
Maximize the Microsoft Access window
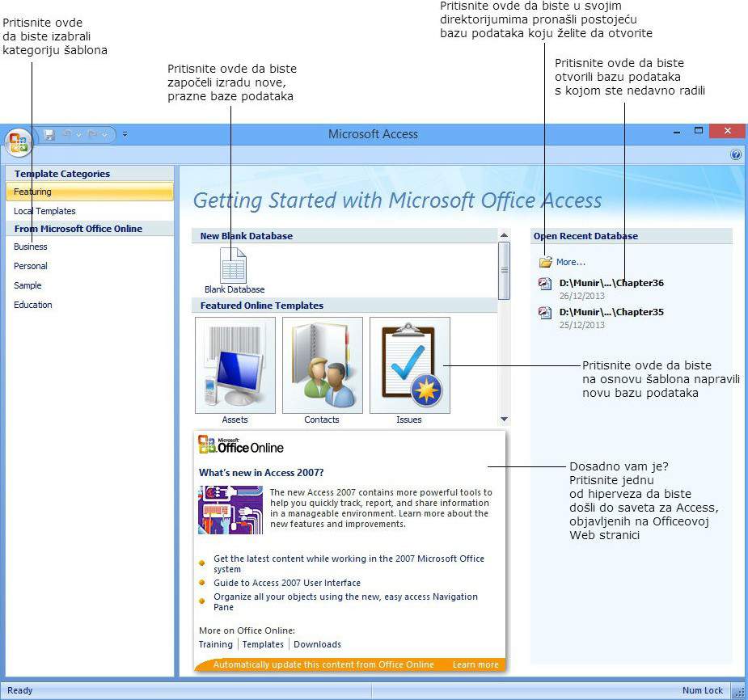699,131
